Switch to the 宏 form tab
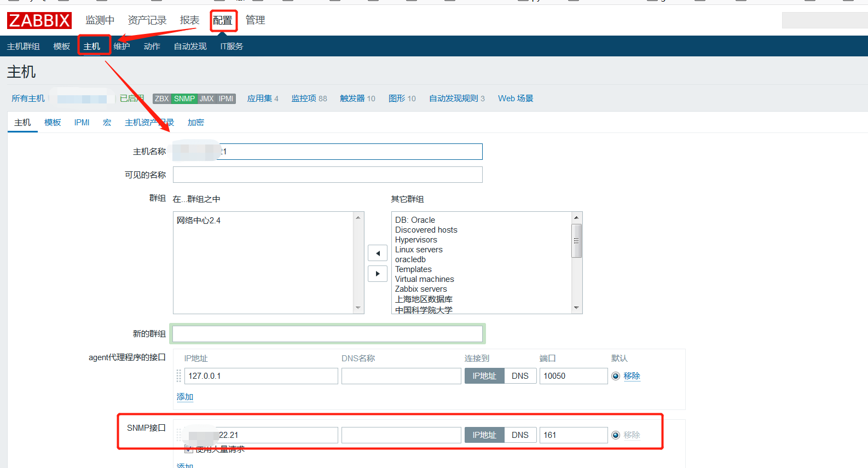 tap(107, 123)
